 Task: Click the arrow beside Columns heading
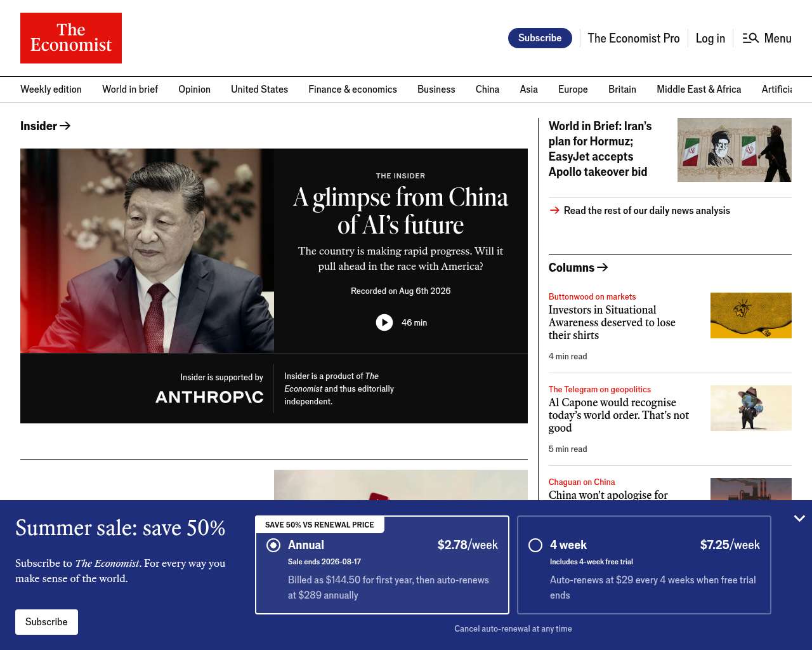coord(603,267)
